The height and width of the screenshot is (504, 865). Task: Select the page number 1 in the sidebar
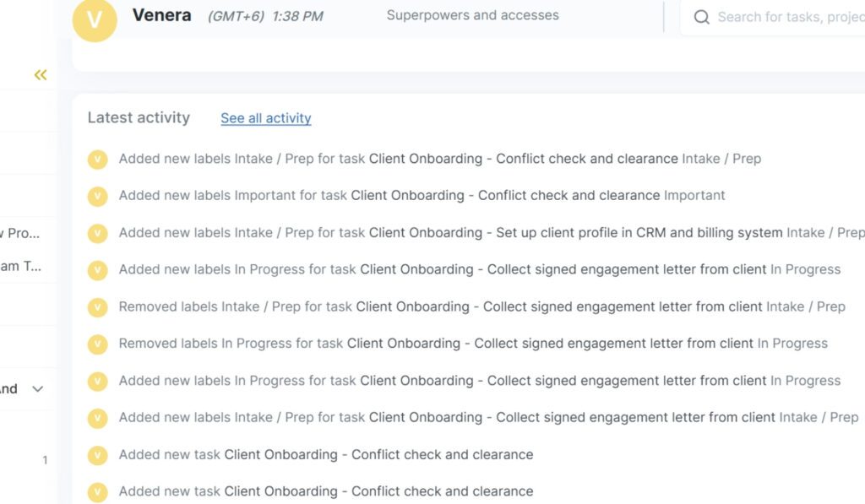pos(45,460)
